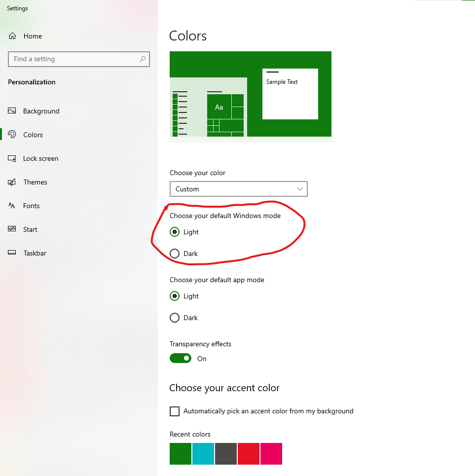The height and width of the screenshot is (476, 475).
Task: Check automatically pick accent color box
Action: pos(175,411)
